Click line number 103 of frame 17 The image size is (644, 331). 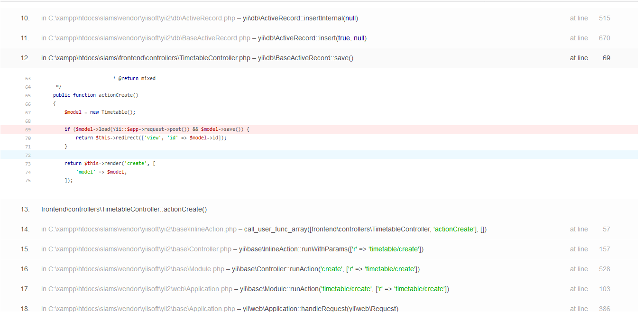click(x=605, y=289)
